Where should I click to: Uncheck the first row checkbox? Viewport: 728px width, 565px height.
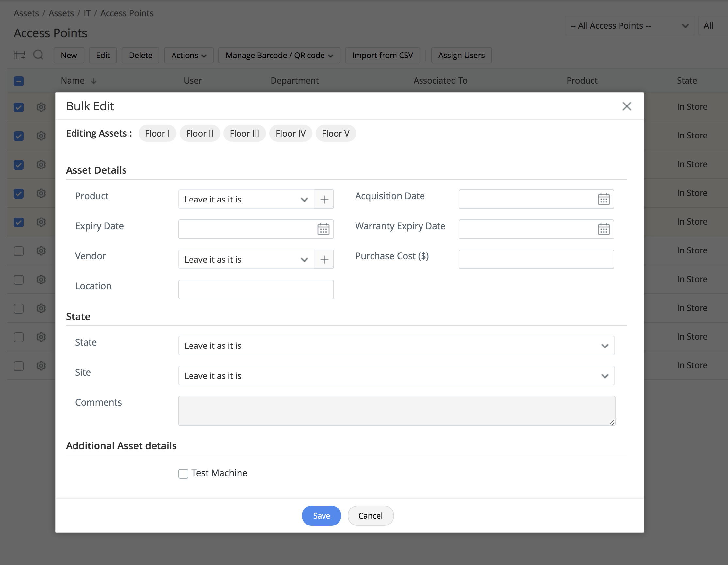tap(19, 107)
